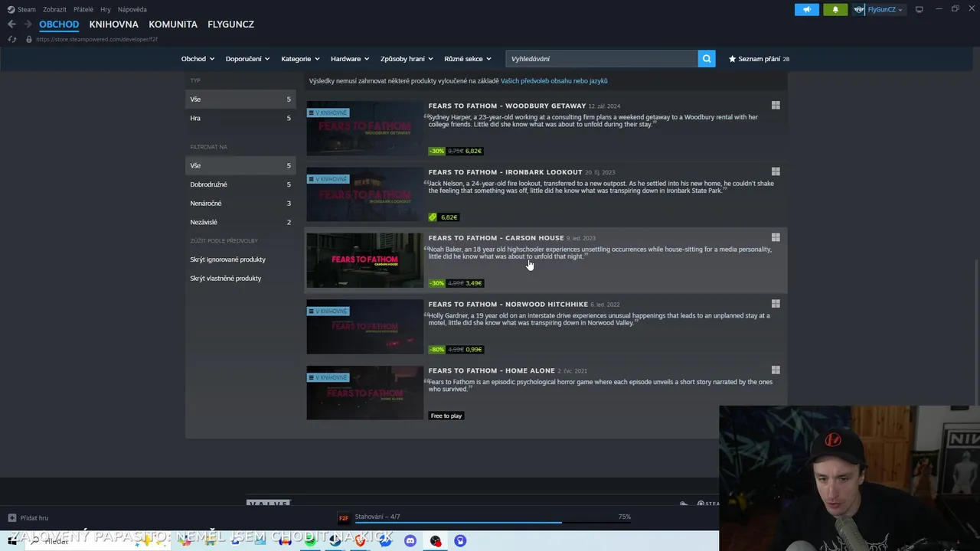Click the FlyGunCZ profile avatar

860,9
